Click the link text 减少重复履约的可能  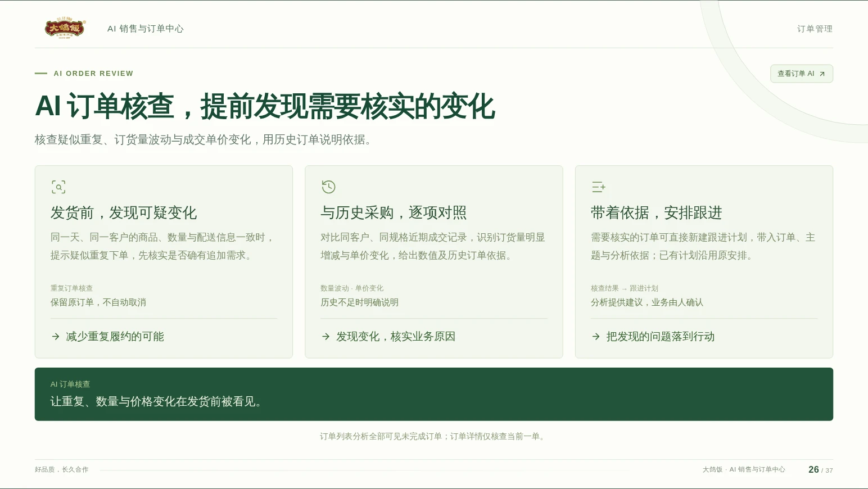coord(115,337)
